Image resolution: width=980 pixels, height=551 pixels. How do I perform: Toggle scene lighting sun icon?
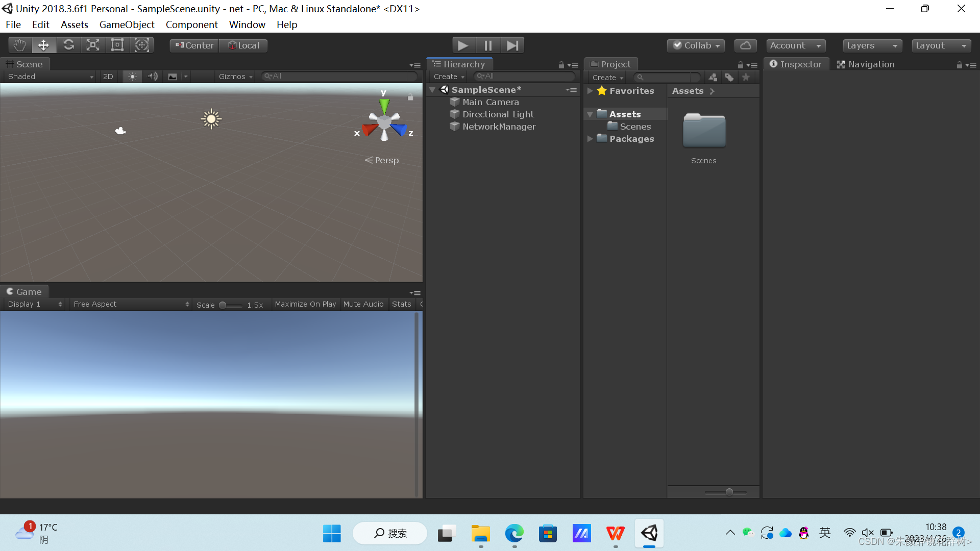(x=132, y=77)
